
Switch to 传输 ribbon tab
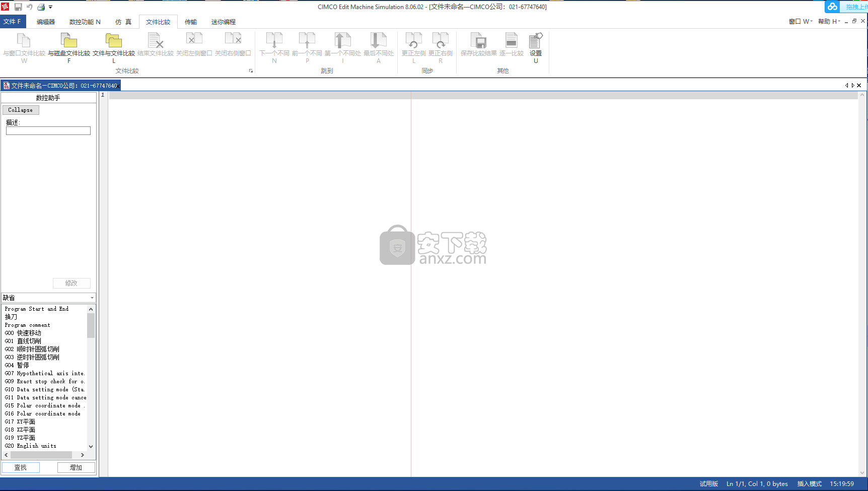[191, 22]
